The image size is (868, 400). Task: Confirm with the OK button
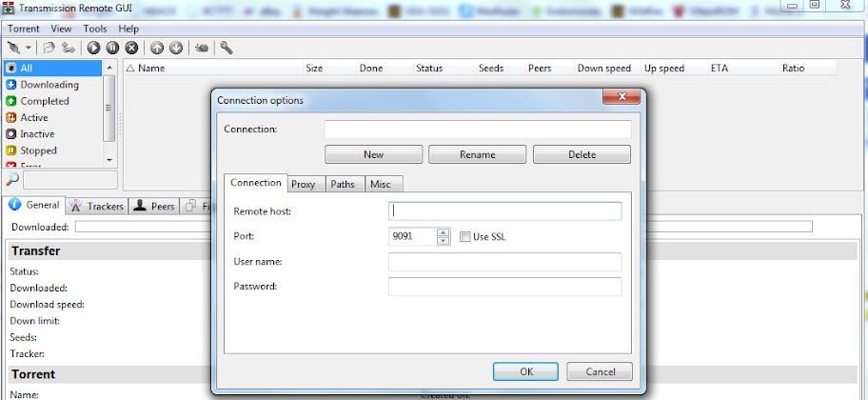point(526,371)
